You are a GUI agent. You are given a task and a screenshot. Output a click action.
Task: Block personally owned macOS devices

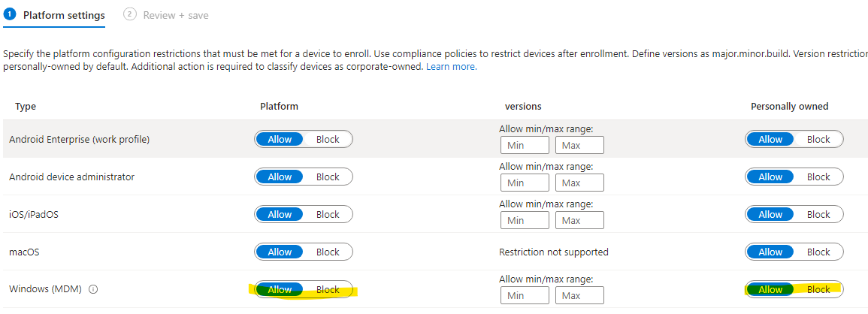tap(818, 252)
